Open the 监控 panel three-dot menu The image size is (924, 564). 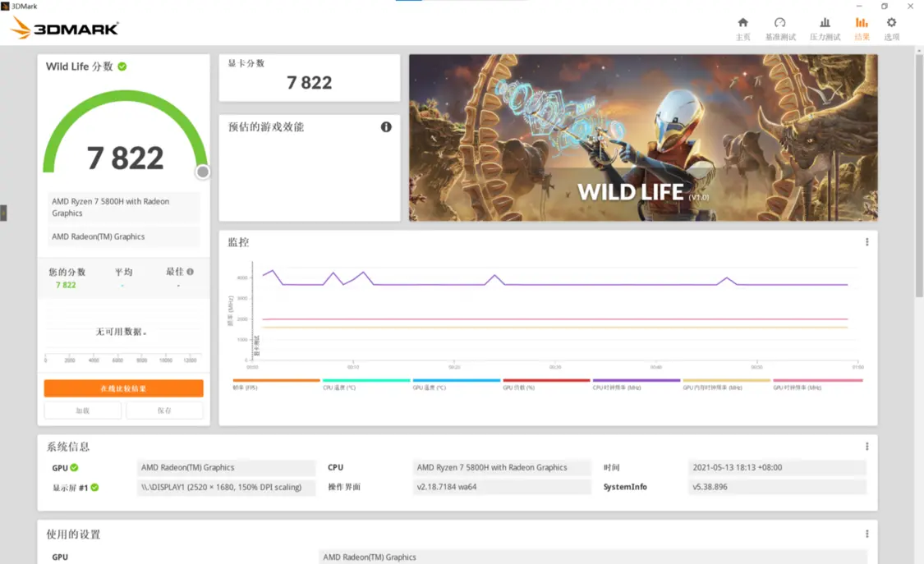point(867,242)
